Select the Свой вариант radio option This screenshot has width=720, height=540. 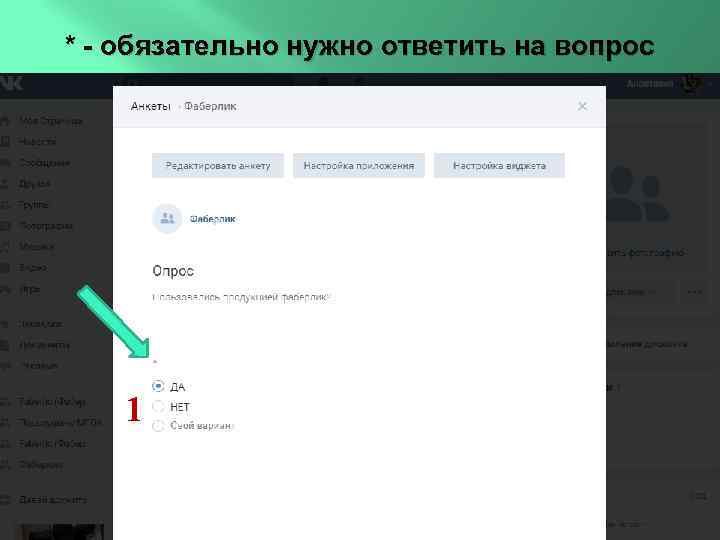point(158,426)
